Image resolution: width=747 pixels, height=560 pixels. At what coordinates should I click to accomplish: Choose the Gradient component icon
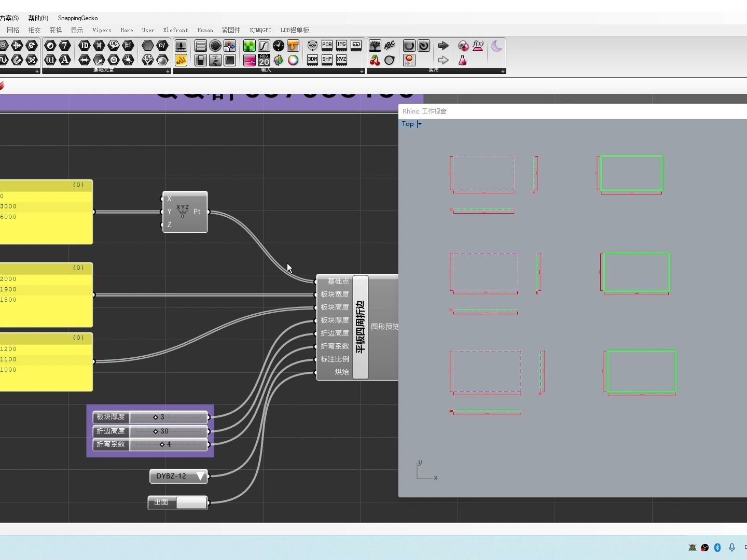click(250, 60)
